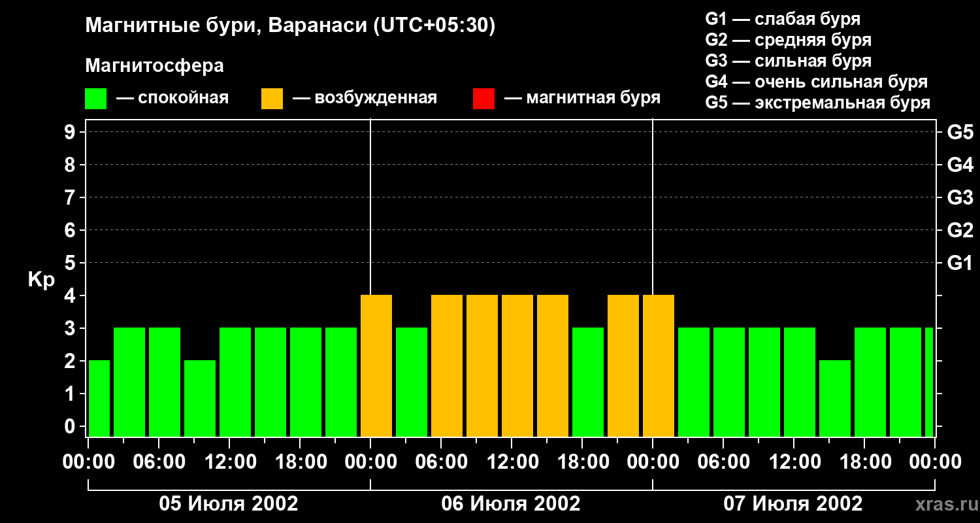The width and height of the screenshot is (980, 523).
Task: Click the 18:00 time label above 06 Июля
Action: tap(582, 462)
